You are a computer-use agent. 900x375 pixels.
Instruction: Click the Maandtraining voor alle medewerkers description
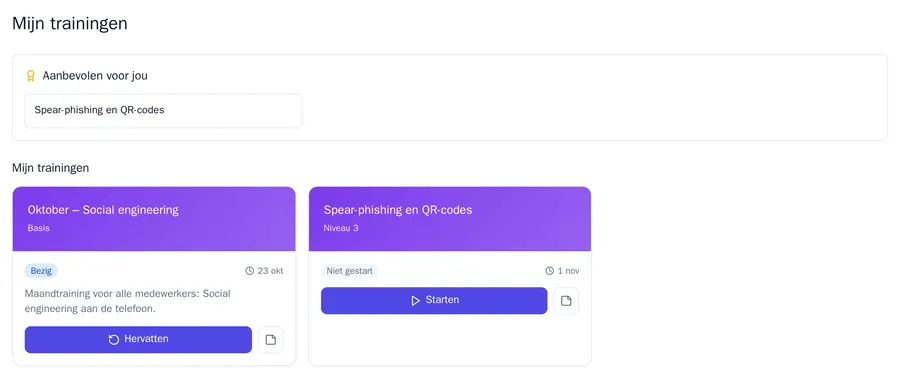(127, 301)
